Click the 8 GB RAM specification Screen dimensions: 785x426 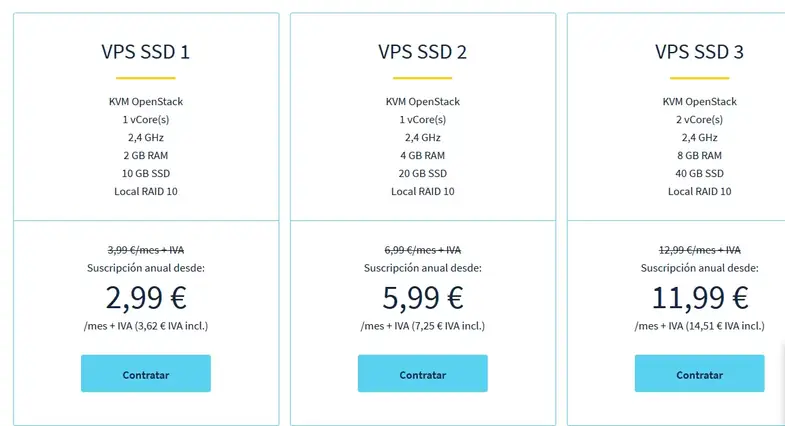[x=699, y=155]
